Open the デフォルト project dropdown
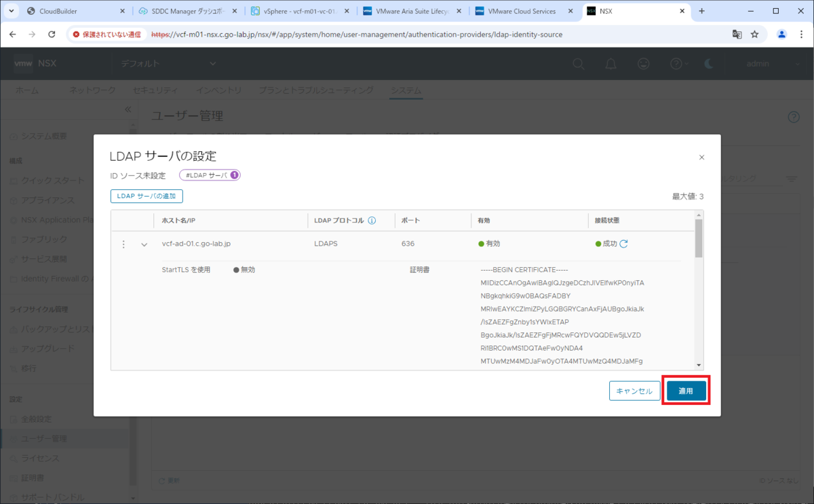The image size is (814, 504). coord(169,63)
